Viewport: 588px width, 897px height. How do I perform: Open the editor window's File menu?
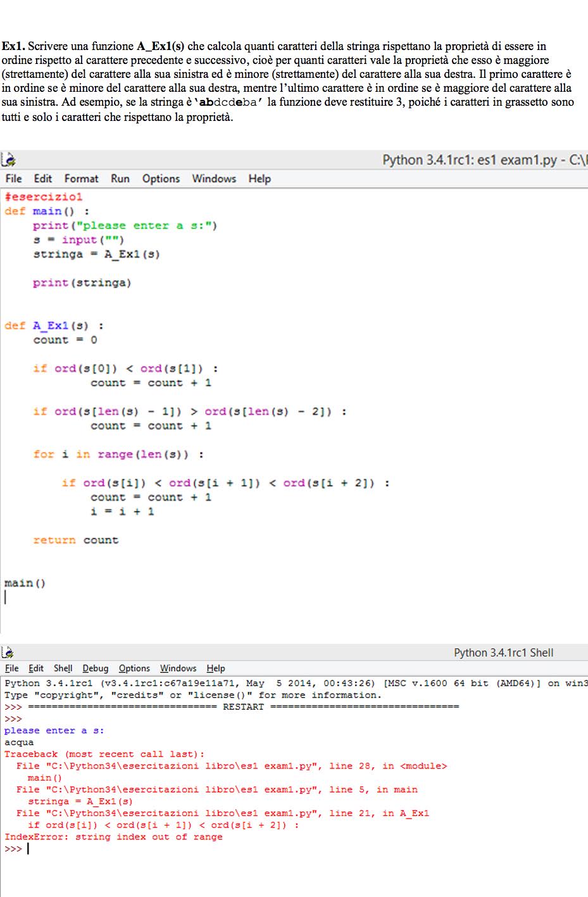pyautogui.click(x=13, y=179)
